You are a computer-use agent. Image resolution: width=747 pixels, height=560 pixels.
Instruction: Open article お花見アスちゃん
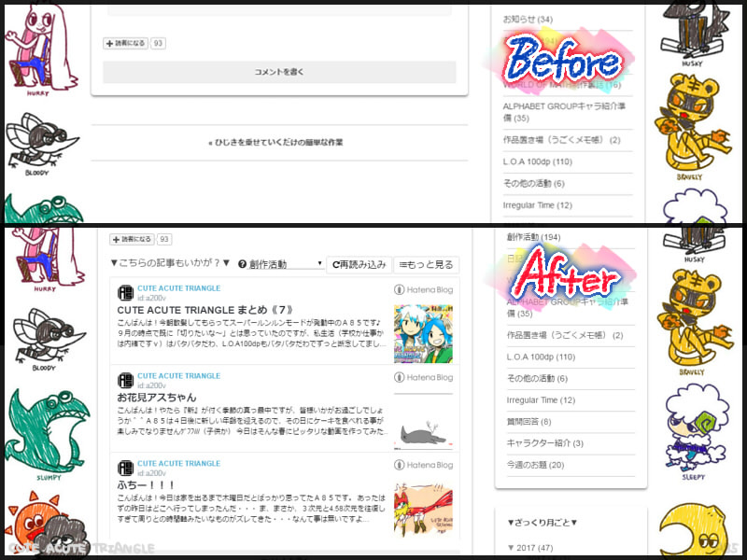157,398
